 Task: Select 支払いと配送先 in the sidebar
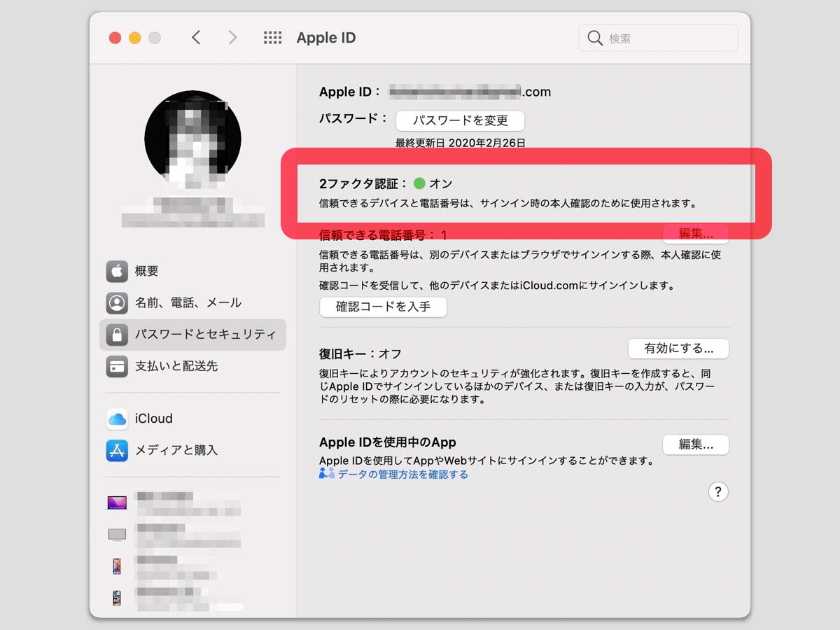178,366
